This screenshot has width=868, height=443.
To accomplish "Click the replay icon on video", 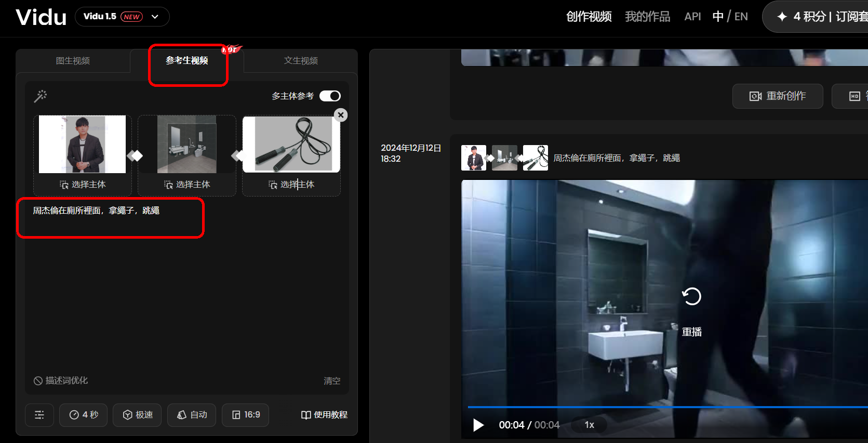I will 691,296.
